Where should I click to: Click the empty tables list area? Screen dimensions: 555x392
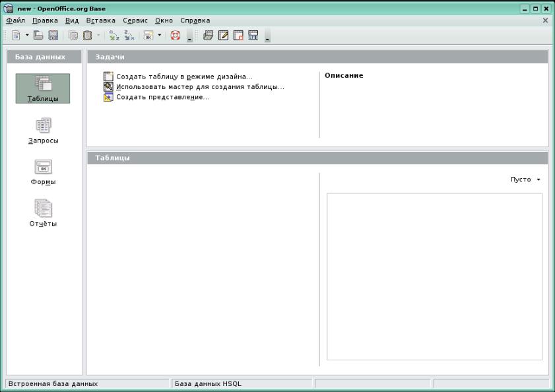(x=203, y=269)
